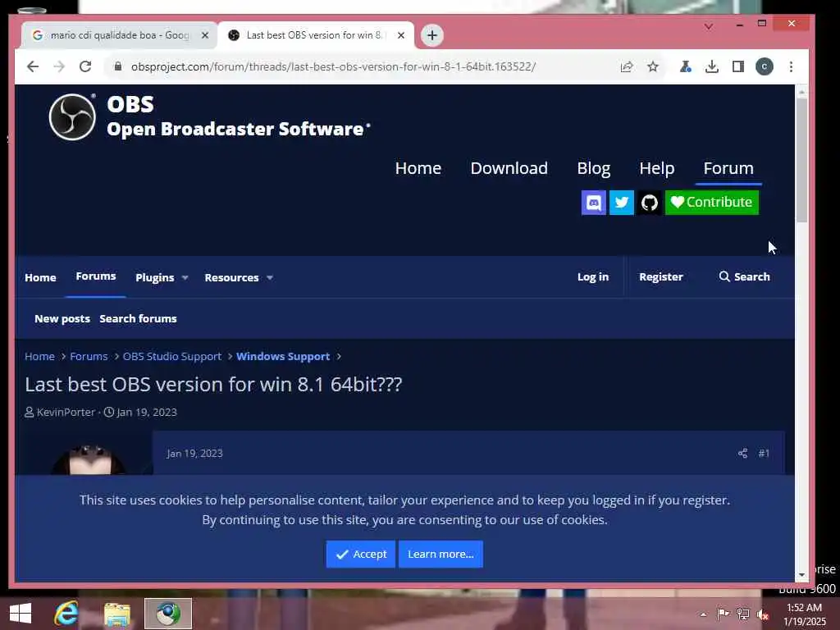Viewport: 840px width, 630px height.
Task: Click thread start date Jan 19, 2023
Action: point(147,412)
